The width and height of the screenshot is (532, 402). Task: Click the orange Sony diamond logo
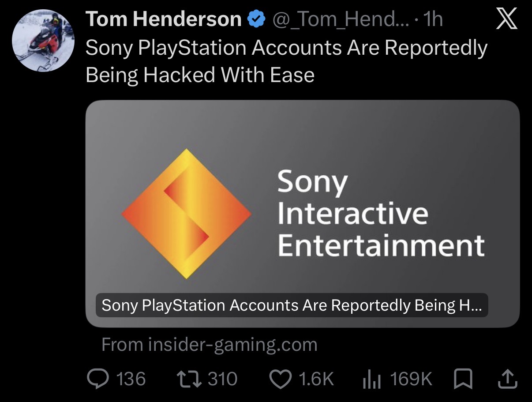click(x=186, y=214)
